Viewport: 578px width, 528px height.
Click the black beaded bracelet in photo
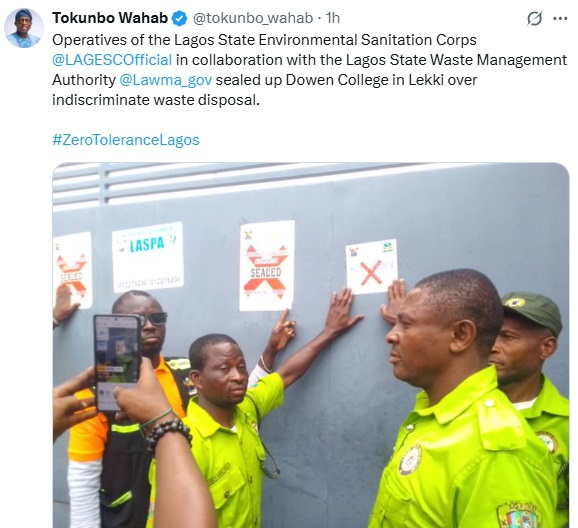[169, 435]
